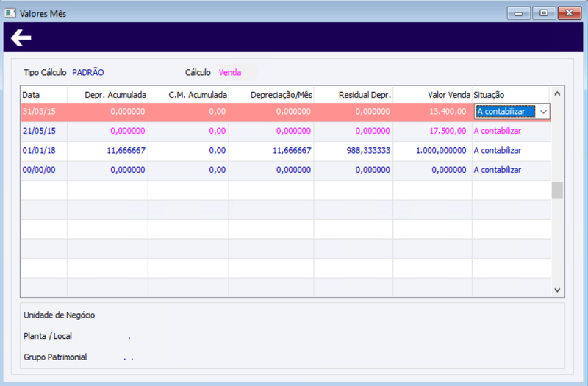
Task: Click the Valores Mês window title icon
Action: point(10,13)
